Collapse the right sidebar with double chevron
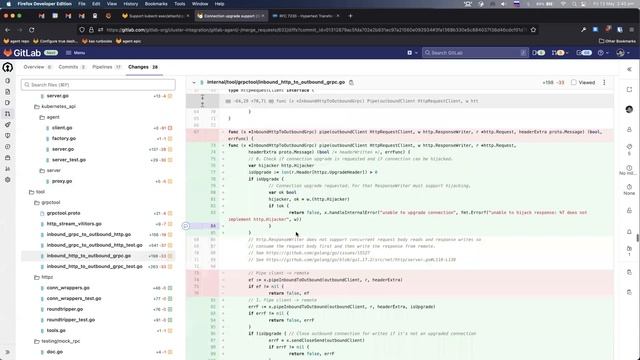This screenshot has height=360, width=640. tap(629, 69)
